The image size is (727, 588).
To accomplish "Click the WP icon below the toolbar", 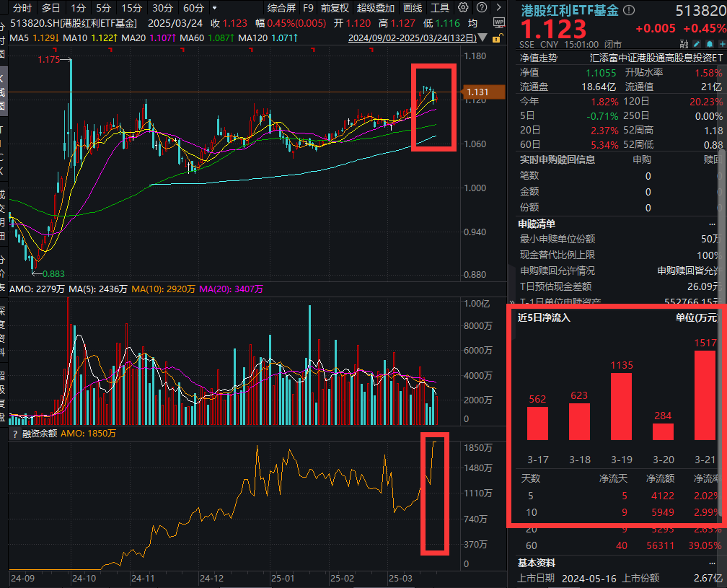I will point(500,21).
